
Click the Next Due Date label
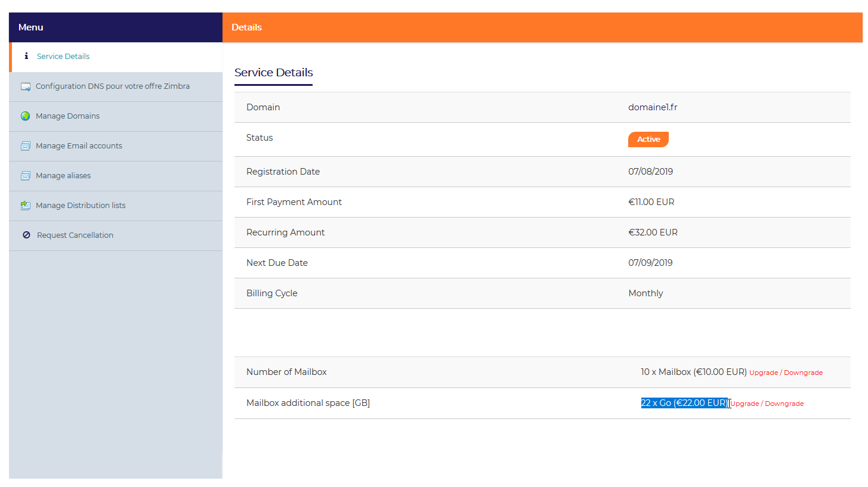click(x=277, y=263)
